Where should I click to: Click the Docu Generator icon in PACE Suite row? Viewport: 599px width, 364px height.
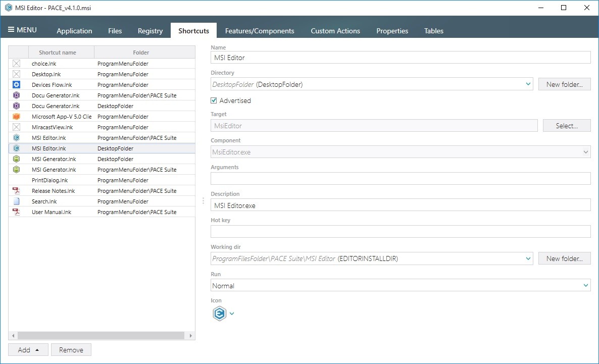click(x=17, y=95)
